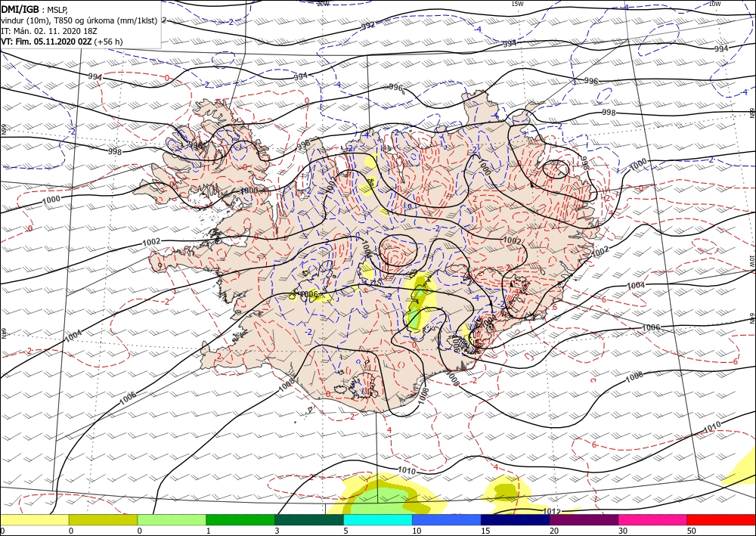Viewport: 756px width, 536px height.
Task: Select the red legend swatch
Action: 721,520
